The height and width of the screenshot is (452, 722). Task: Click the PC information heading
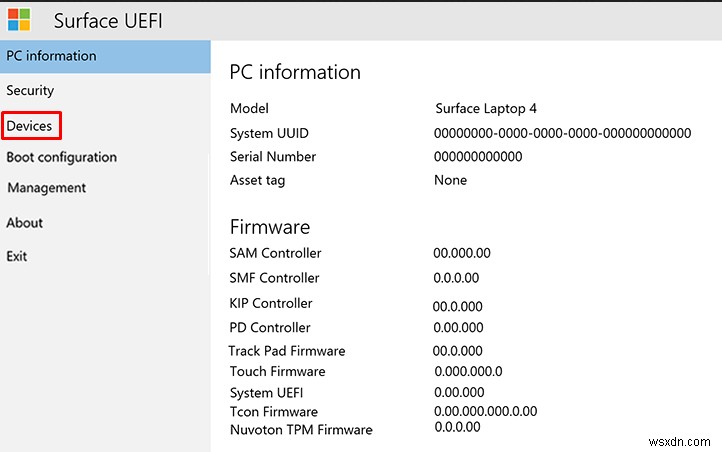coord(295,72)
